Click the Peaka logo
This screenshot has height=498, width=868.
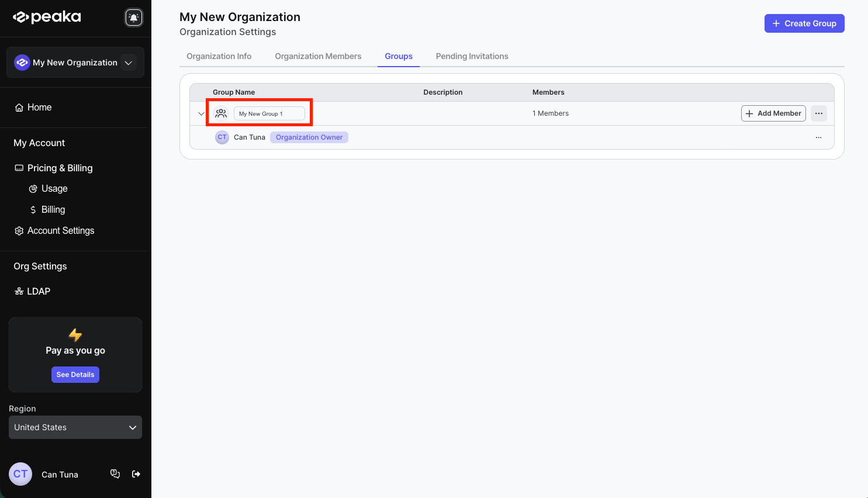[x=47, y=17]
